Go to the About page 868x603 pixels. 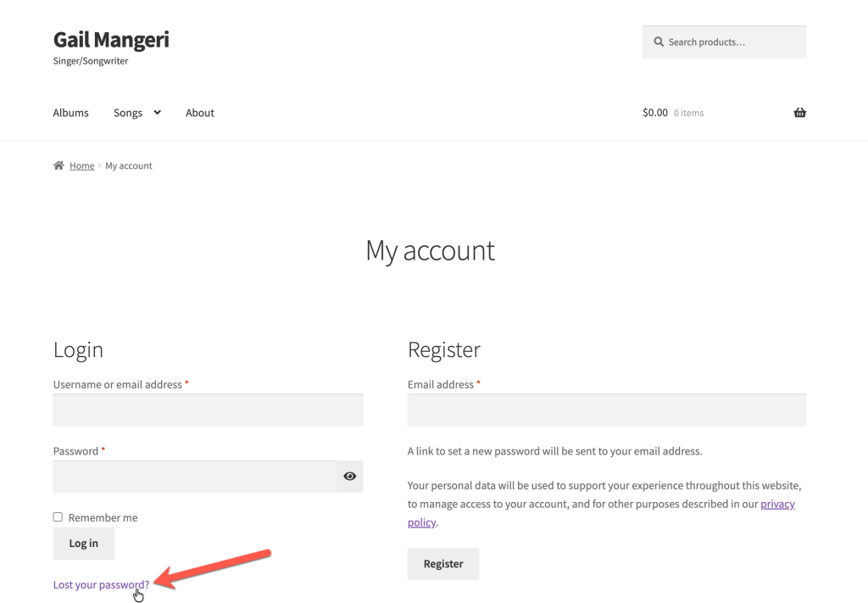[x=200, y=113]
